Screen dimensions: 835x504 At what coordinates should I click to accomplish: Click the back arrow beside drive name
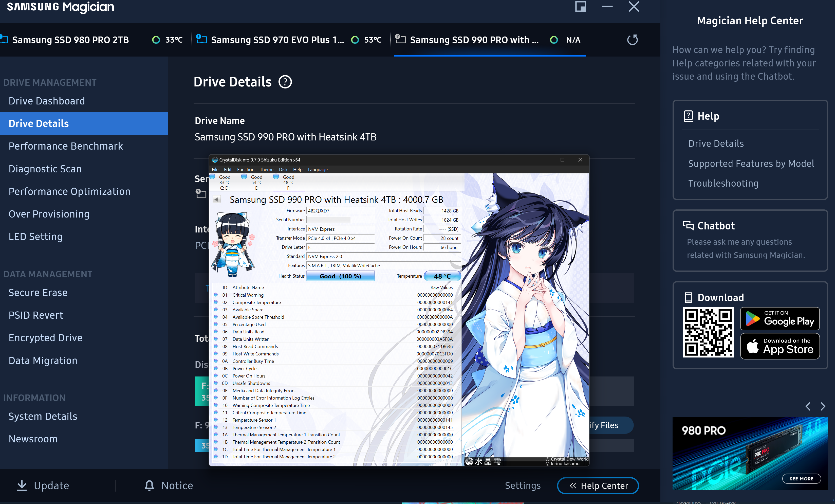pos(217,199)
